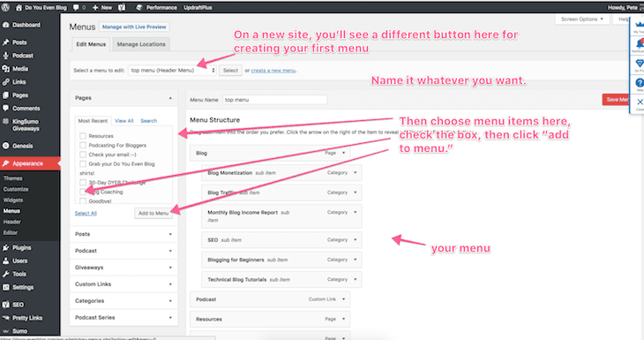Click the red Save Menu button
644x340 pixels.
[x=616, y=100]
